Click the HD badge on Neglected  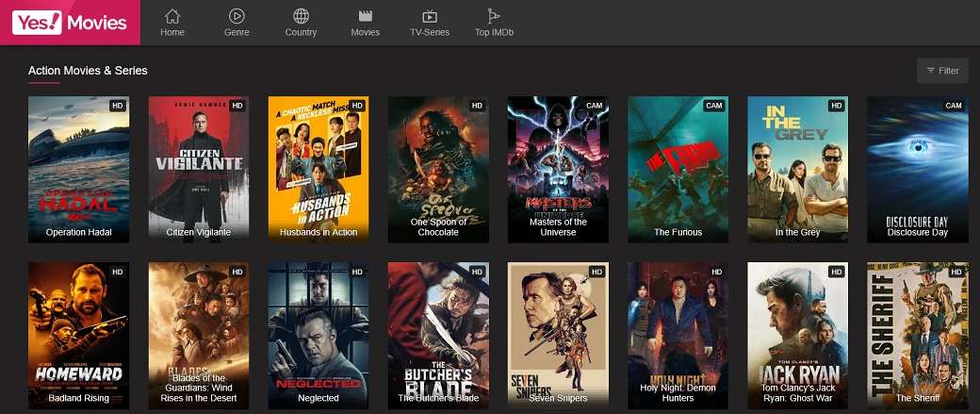point(357,272)
